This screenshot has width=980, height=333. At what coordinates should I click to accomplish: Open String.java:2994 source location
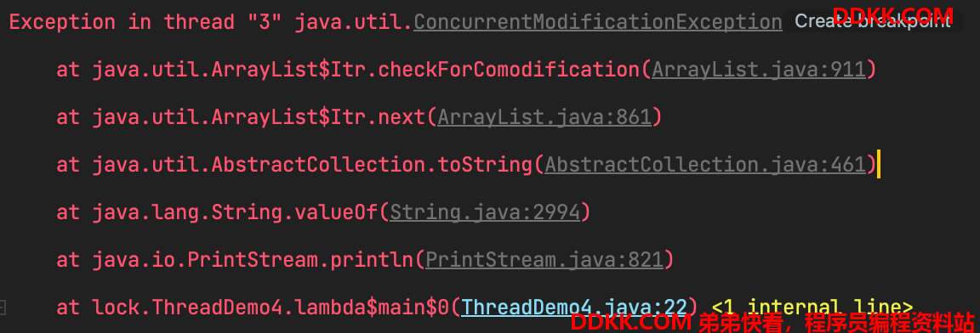click(x=485, y=212)
